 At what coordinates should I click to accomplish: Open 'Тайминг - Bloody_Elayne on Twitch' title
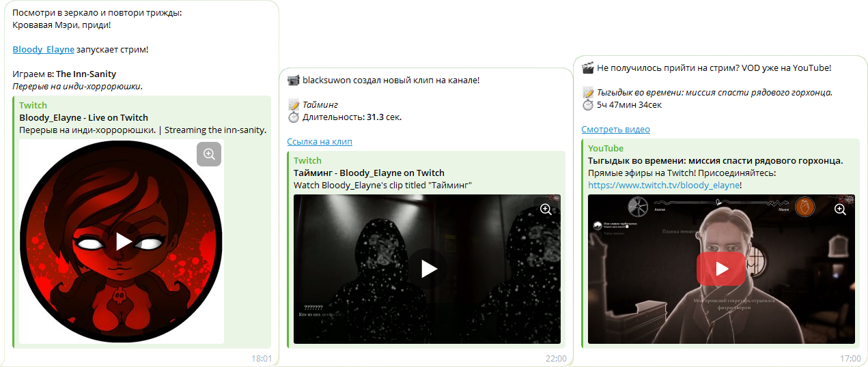point(369,173)
